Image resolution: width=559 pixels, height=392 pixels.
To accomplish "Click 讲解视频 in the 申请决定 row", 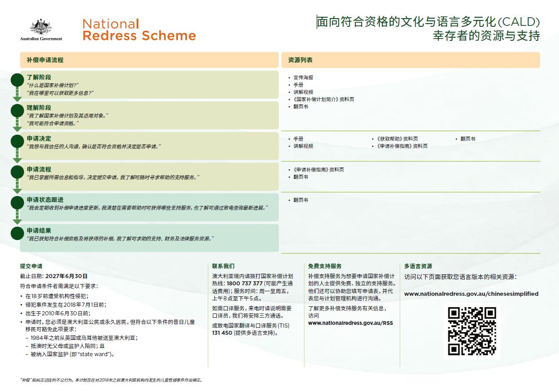I will [303, 146].
